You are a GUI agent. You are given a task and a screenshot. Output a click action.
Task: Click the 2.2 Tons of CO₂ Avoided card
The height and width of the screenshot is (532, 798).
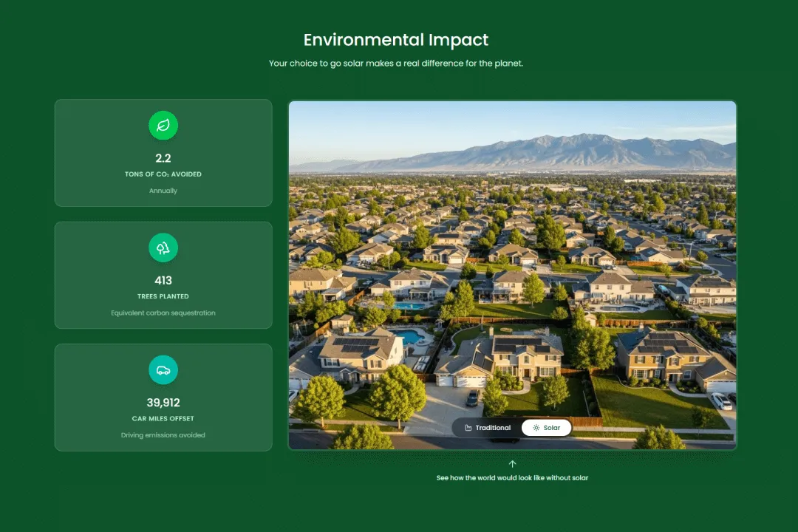click(163, 152)
